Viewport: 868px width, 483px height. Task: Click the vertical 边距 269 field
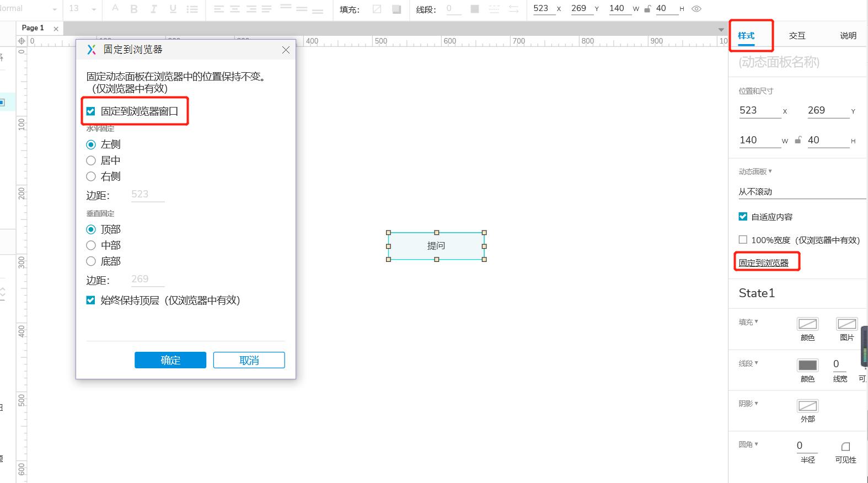148,280
